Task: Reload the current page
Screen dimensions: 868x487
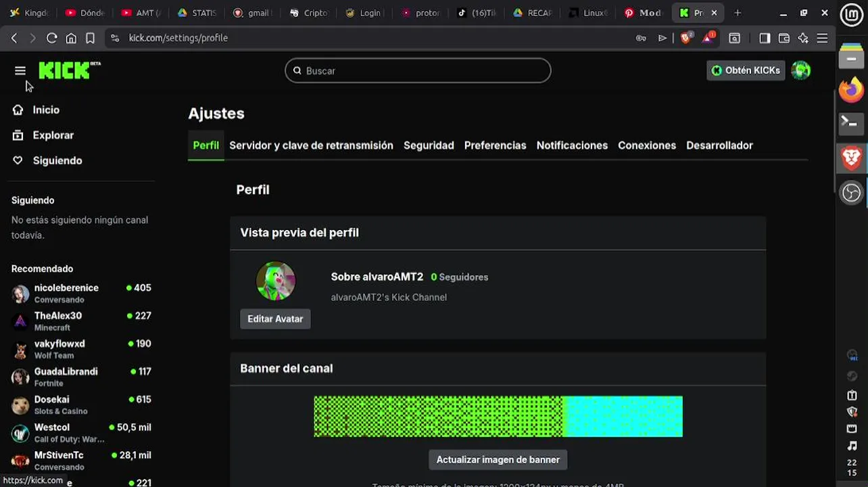Action: [x=51, y=38]
